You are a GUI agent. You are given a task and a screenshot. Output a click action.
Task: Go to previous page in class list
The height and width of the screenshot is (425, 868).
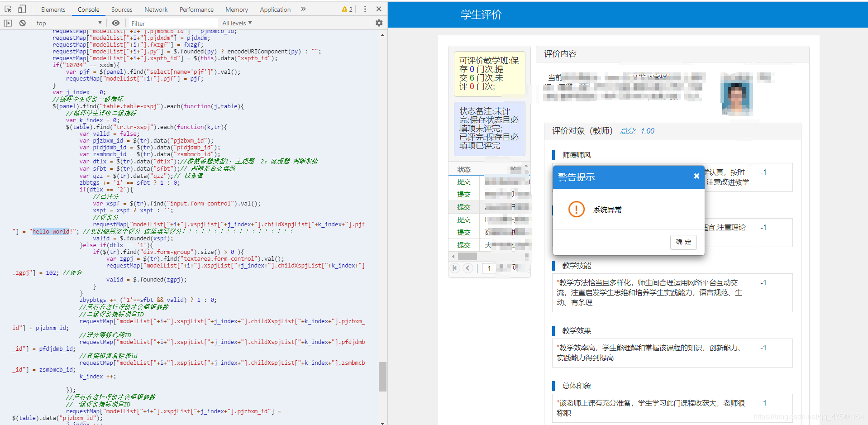pos(468,268)
